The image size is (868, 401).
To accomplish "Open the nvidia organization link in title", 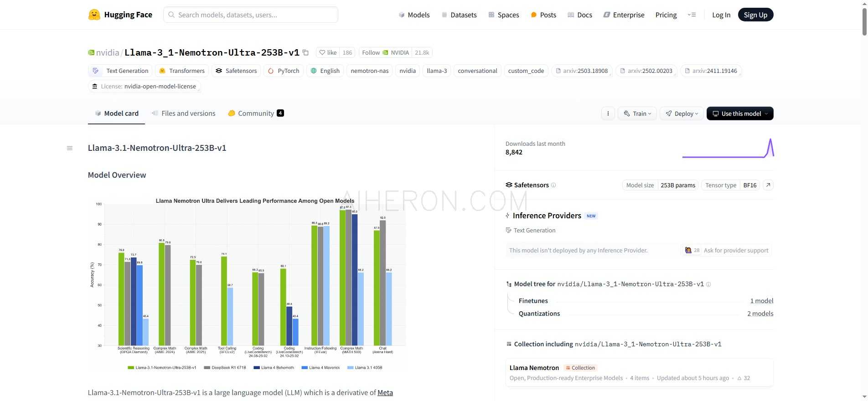I will pos(108,52).
